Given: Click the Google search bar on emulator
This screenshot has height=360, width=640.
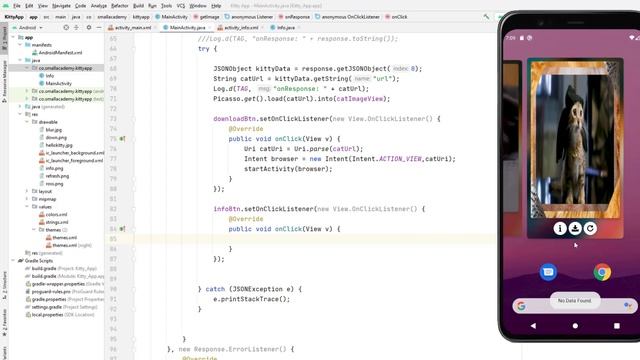Looking at the screenshot, I should 574,306.
